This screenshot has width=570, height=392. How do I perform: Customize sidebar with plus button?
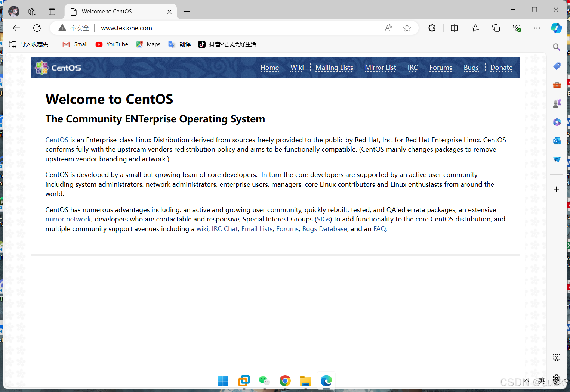[557, 190]
